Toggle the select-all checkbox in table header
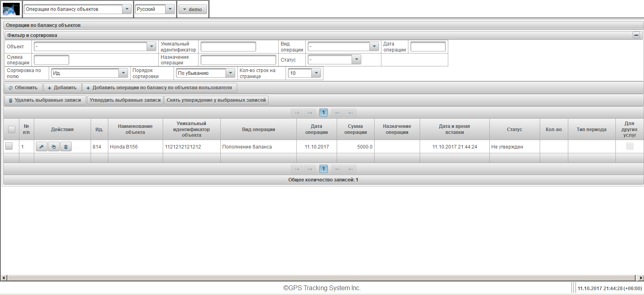This screenshot has width=644, height=295. pyautogui.click(x=12, y=130)
